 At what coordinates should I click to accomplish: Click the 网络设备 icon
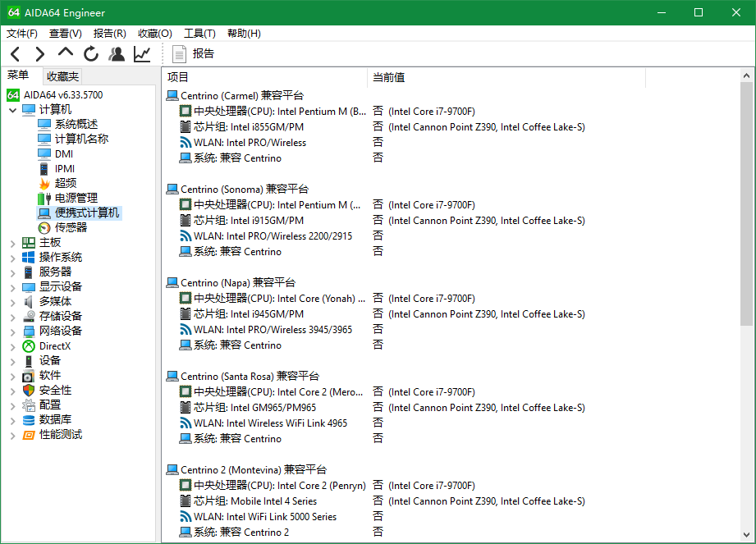point(29,331)
